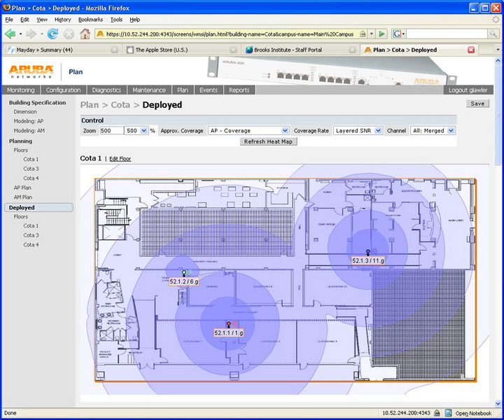Open the Bookmarks menu
Image resolution: width=504 pixels, height=420 pixels.
[90, 20]
